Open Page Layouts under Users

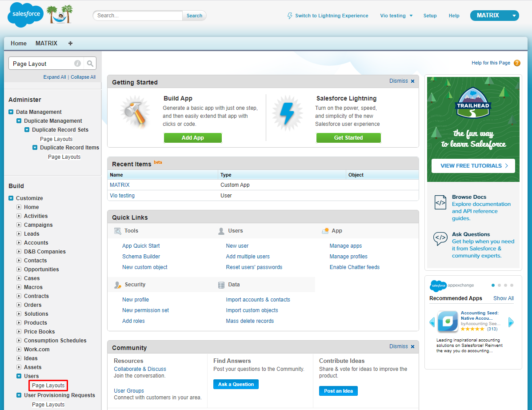pos(48,386)
